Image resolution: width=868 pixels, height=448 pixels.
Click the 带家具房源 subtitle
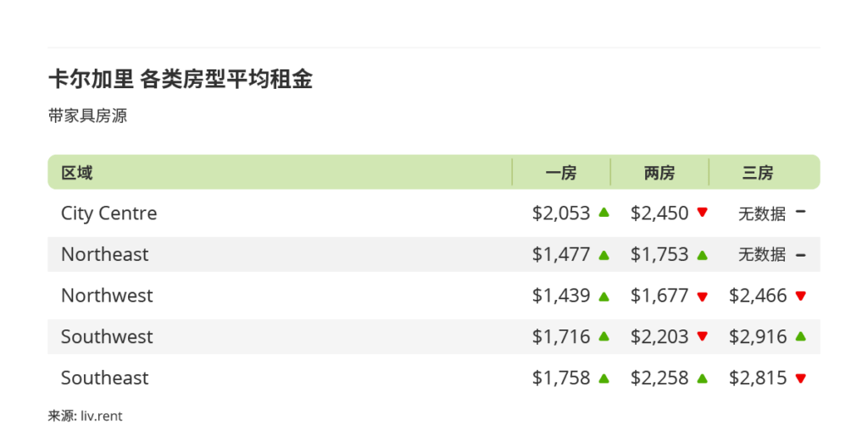pyautogui.click(x=87, y=116)
